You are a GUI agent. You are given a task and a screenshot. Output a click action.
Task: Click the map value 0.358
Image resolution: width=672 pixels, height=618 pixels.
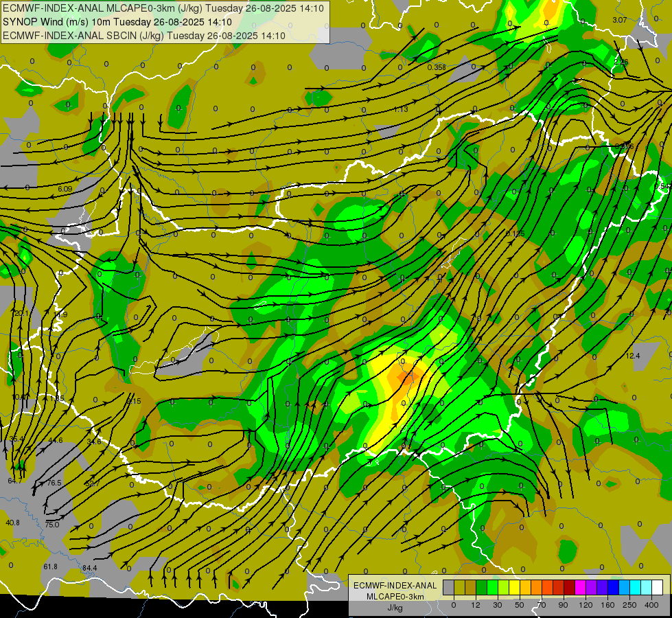click(437, 67)
